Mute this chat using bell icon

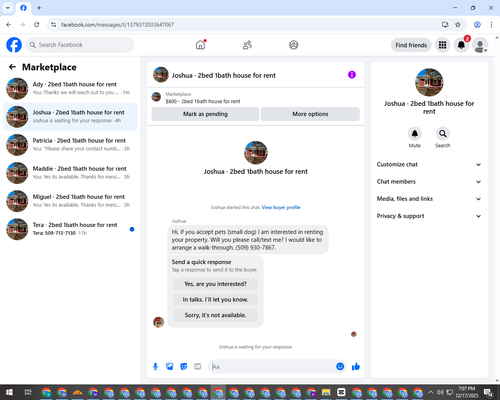click(414, 134)
